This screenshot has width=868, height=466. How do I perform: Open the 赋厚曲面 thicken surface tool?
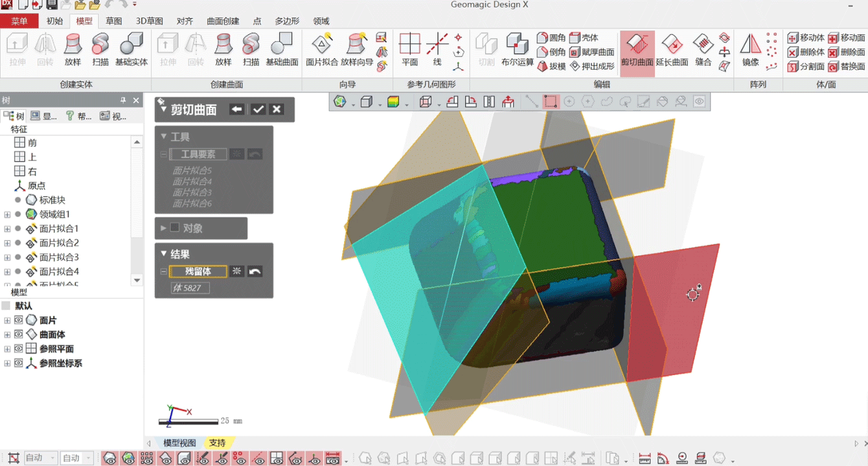[592, 52]
